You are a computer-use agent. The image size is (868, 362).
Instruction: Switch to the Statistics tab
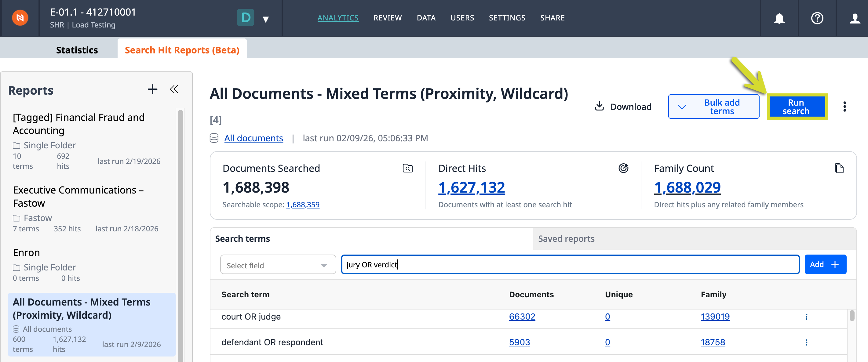pyautogui.click(x=77, y=50)
